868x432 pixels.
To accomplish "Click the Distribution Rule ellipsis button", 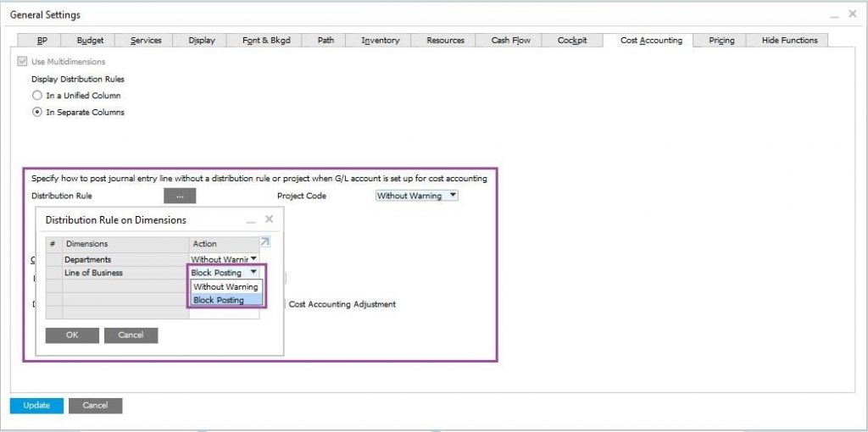I will coord(180,196).
